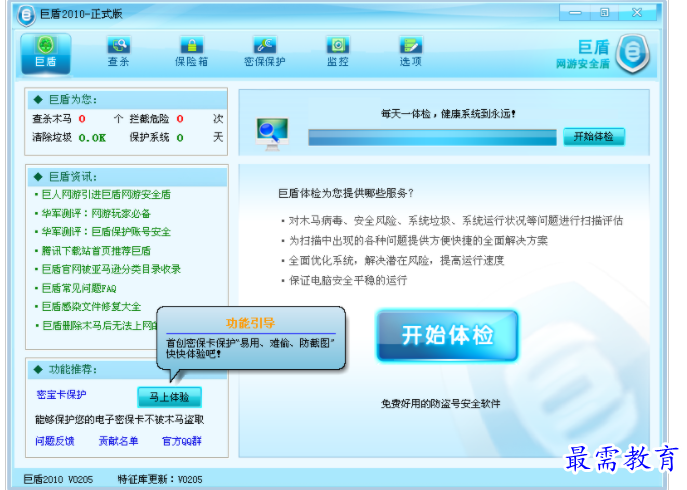Open news 腾讯下载站首页推荐巨盾
The image size is (687, 490).
(96, 251)
